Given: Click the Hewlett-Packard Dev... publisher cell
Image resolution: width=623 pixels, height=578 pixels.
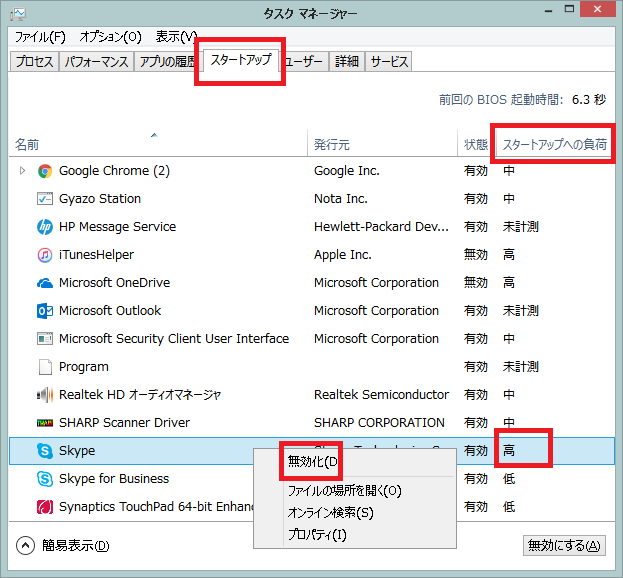Looking at the screenshot, I should [381, 227].
